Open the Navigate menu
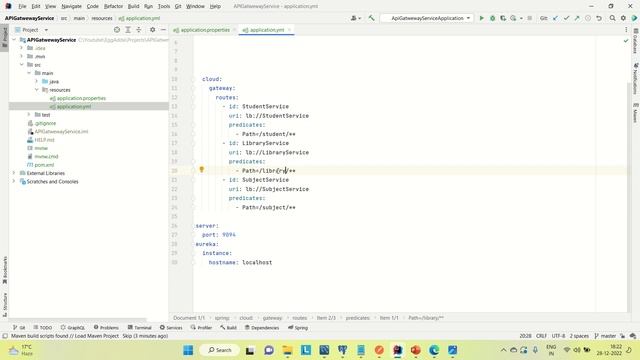Image resolution: width=640 pixels, height=360 pixels. [71, 6]
